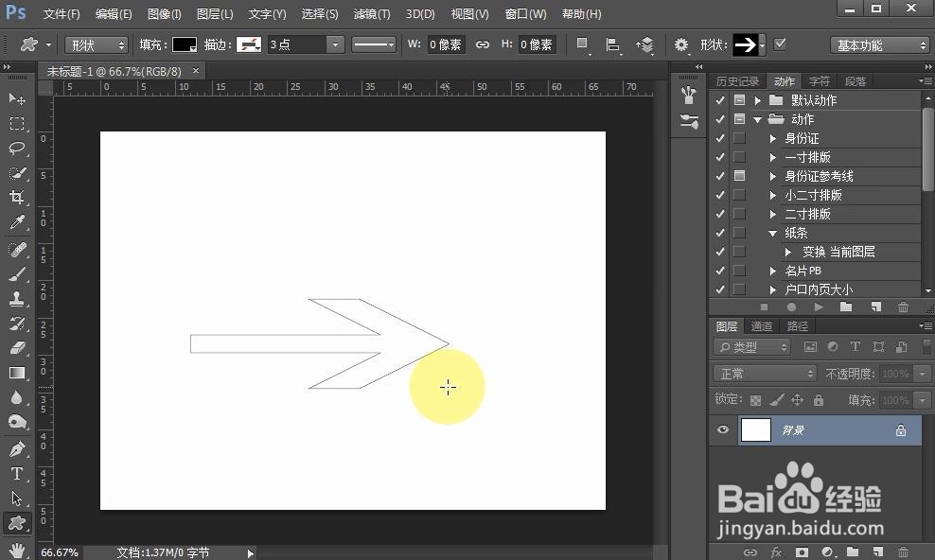Open shape geometry gear options

coord(681,44)
